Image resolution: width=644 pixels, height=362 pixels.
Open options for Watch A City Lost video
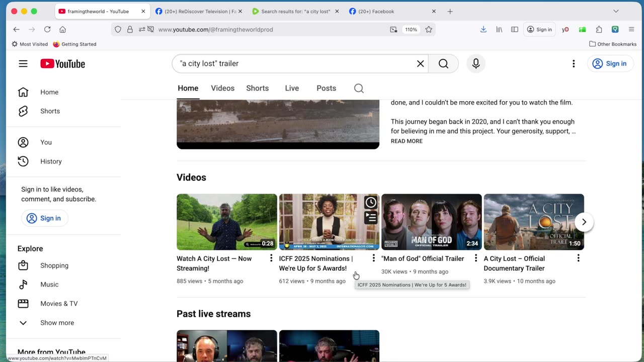pyautogui.click(x=271, y=258)
